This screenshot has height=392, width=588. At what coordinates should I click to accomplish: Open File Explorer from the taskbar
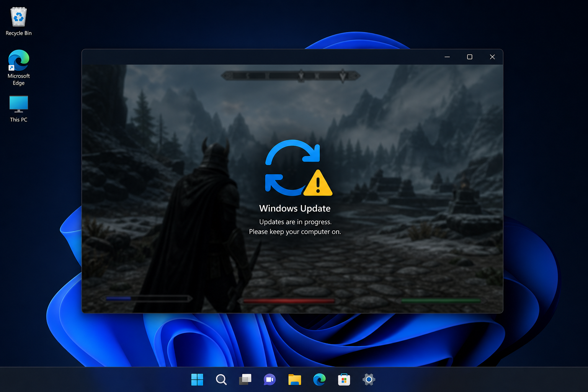point(295,379)
